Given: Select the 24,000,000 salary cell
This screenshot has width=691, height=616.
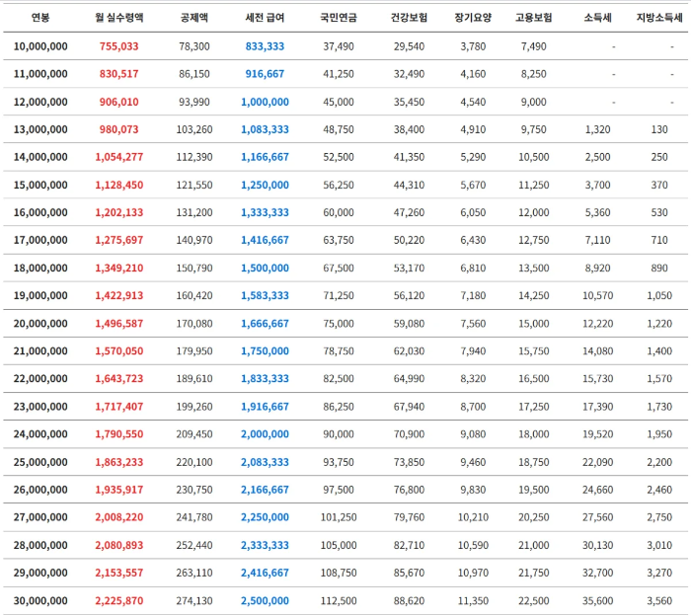Looking at the screenshot, I should (40, 434).
